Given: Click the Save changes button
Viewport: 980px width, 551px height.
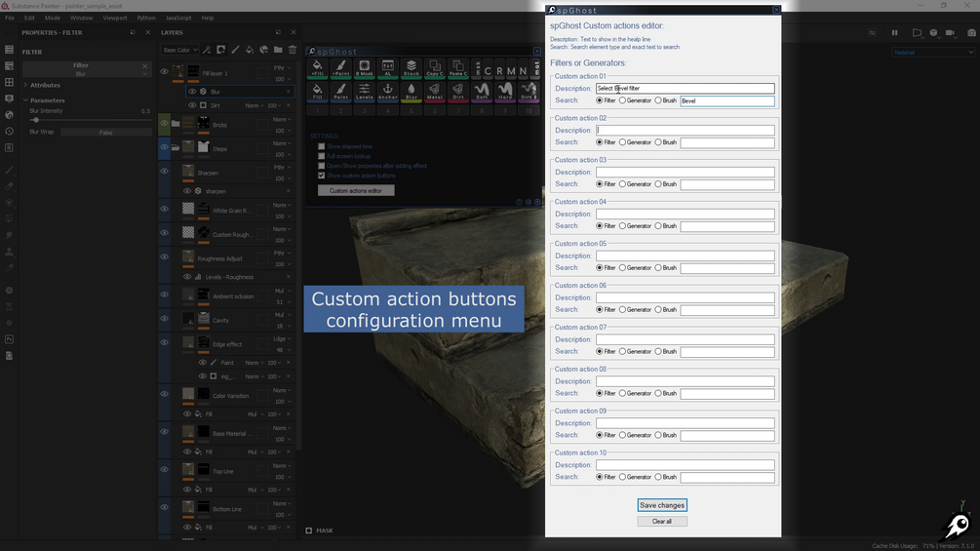Looking at the screenshot, I should pyautogui.click(x=662, y=505).
